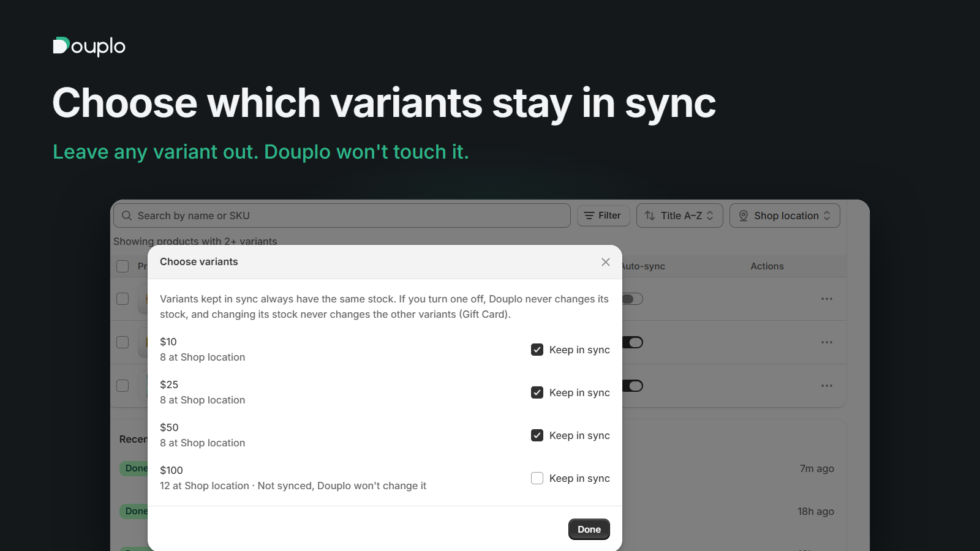This screenshot has width=980, height=551.
Task: Click the sort arrows icon beside Title A–Z
Action: (650, 216)
